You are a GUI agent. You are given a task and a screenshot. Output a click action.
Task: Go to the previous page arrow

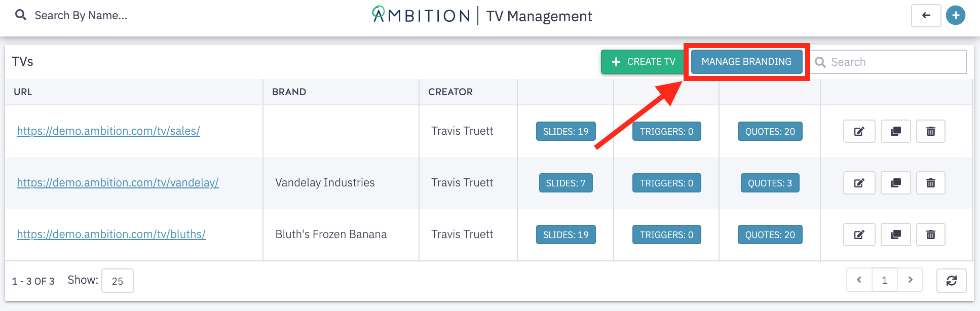pos(859,280)
